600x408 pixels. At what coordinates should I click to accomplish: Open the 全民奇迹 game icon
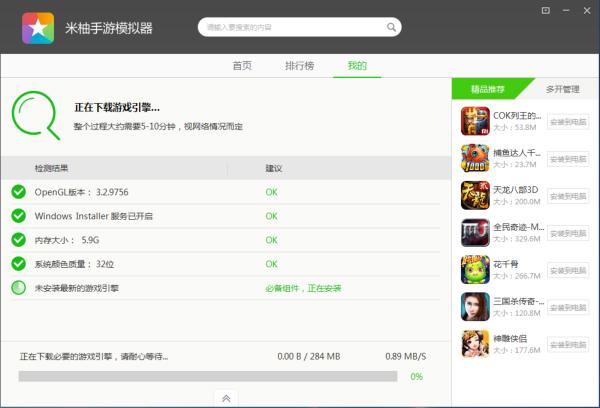[x=475, y=232]
